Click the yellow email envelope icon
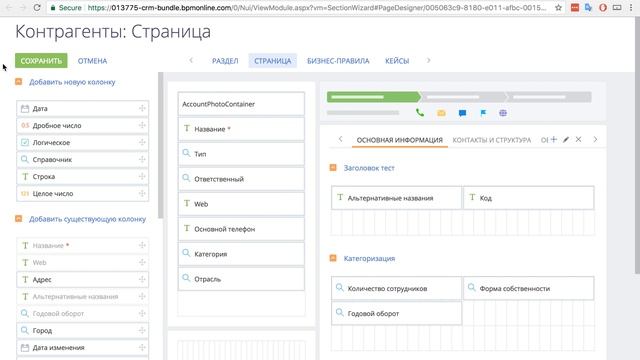This screenshot has height=360, width=640. (x=441, y=113)
